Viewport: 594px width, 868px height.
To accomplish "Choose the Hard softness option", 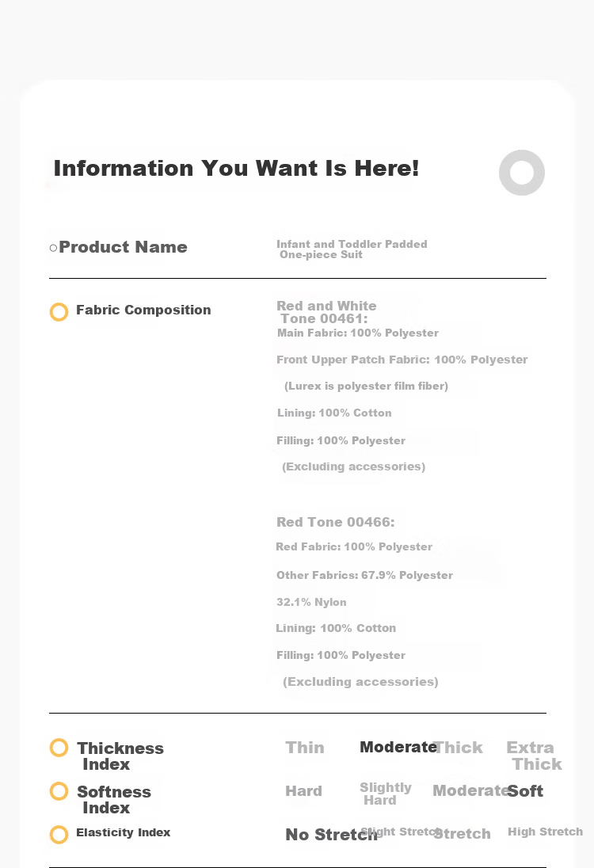I will tap(303, 791).
